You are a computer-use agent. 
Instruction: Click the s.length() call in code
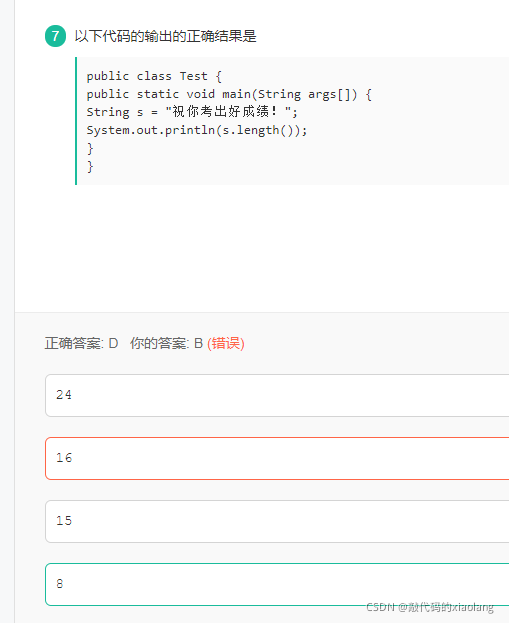(x=260, y=130)
